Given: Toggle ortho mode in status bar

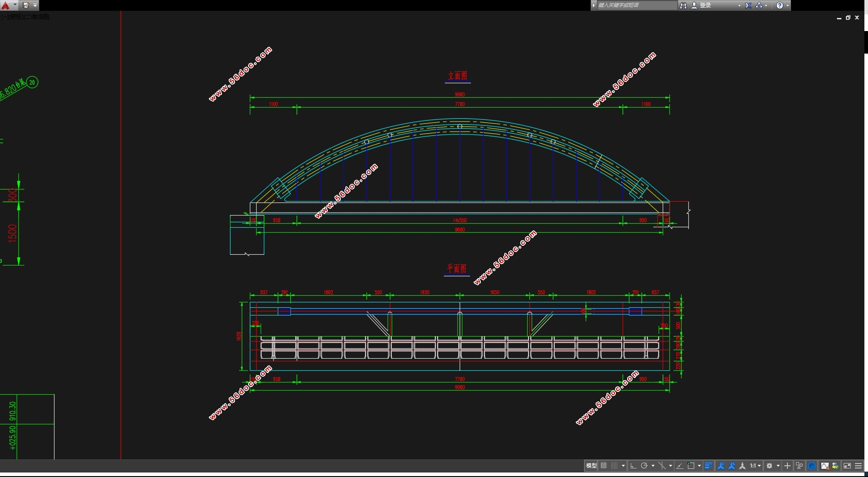Looking at the screenshot, I should point(633,466).
